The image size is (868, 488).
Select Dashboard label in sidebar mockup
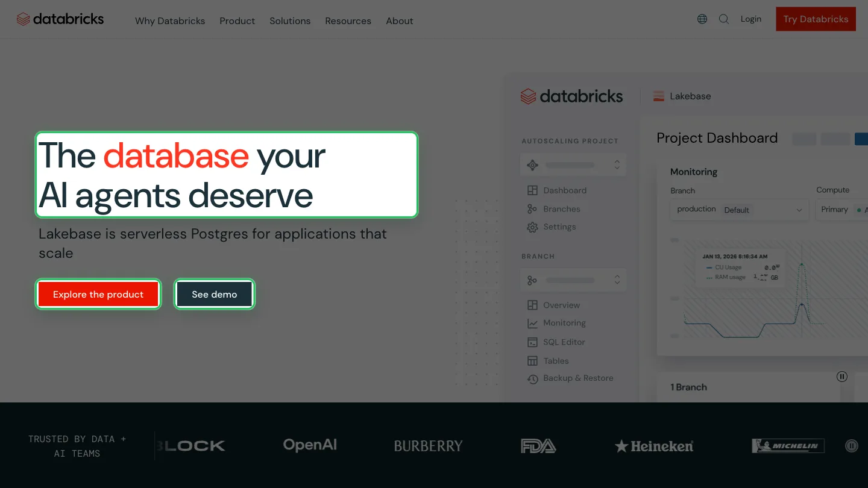tap(565, 190)
